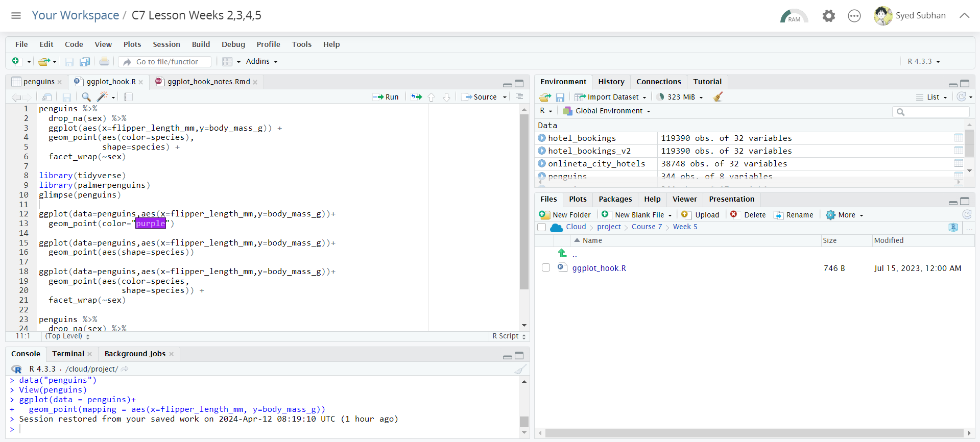Screen dimensions: 980x442
Task: Load a workspace in the Environment pane
Action: tap(545, 97)
